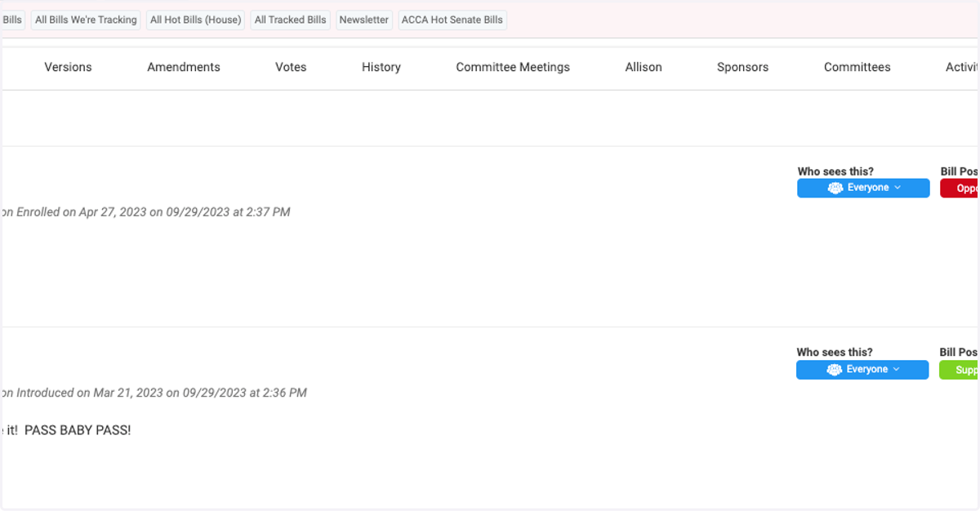This screenshot has height=511, width=980.
Task: Click the green Support bill position button
Action: [960, 370]
